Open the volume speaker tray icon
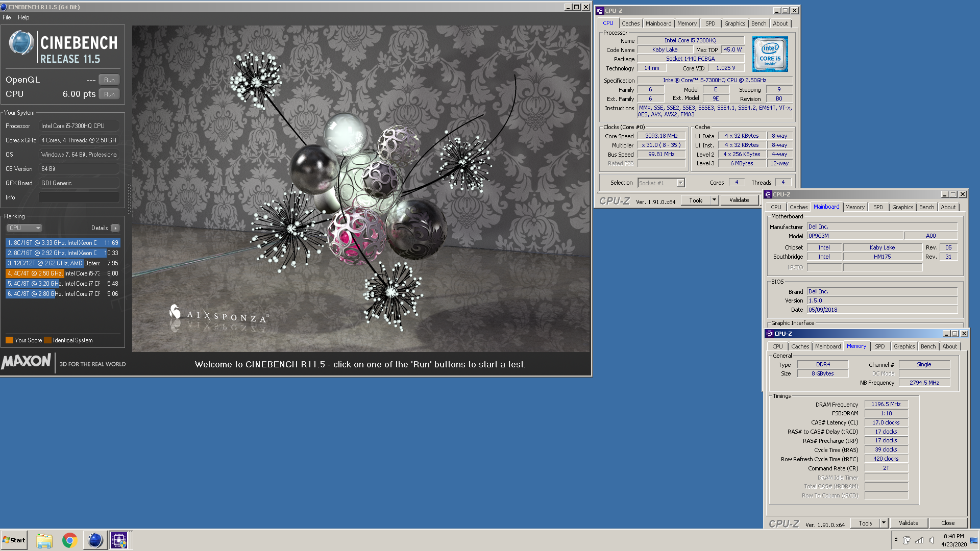Viewport: 980px width, 551px height. (x=932, y=540)
